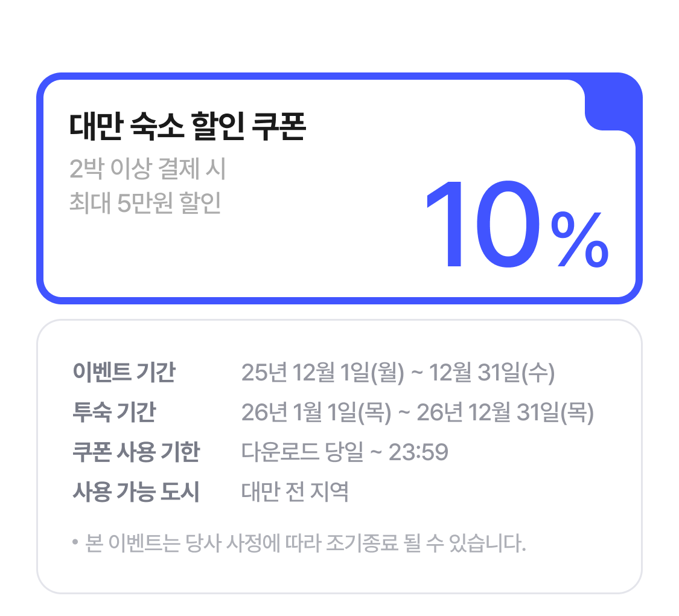Click the event start date "25년 12월 1일(월)"
The image size is (679, 616).
(322, 373)
